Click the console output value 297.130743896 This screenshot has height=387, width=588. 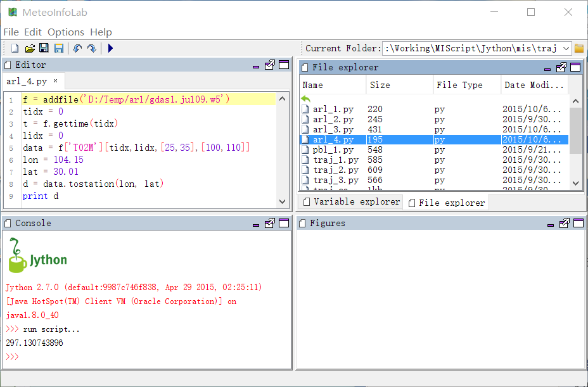pos(34,343)
